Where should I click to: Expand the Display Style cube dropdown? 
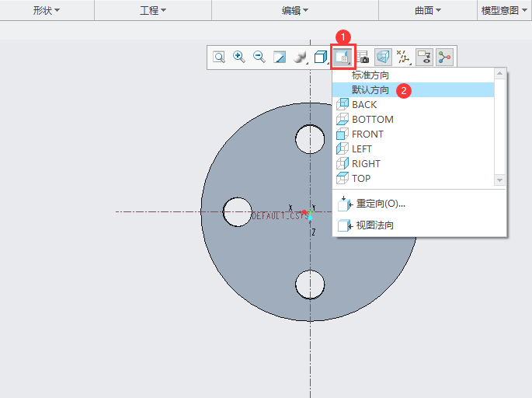coord(321,57)
